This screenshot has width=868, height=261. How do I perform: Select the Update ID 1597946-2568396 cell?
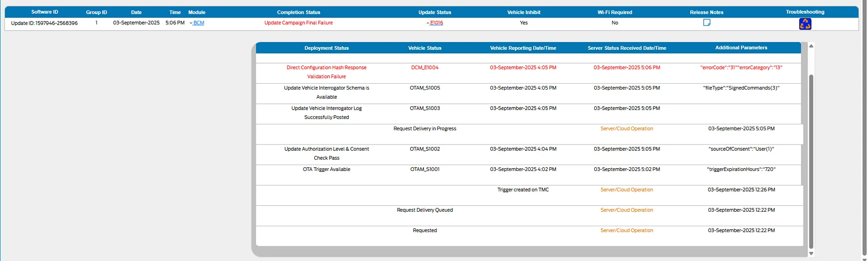44,23
